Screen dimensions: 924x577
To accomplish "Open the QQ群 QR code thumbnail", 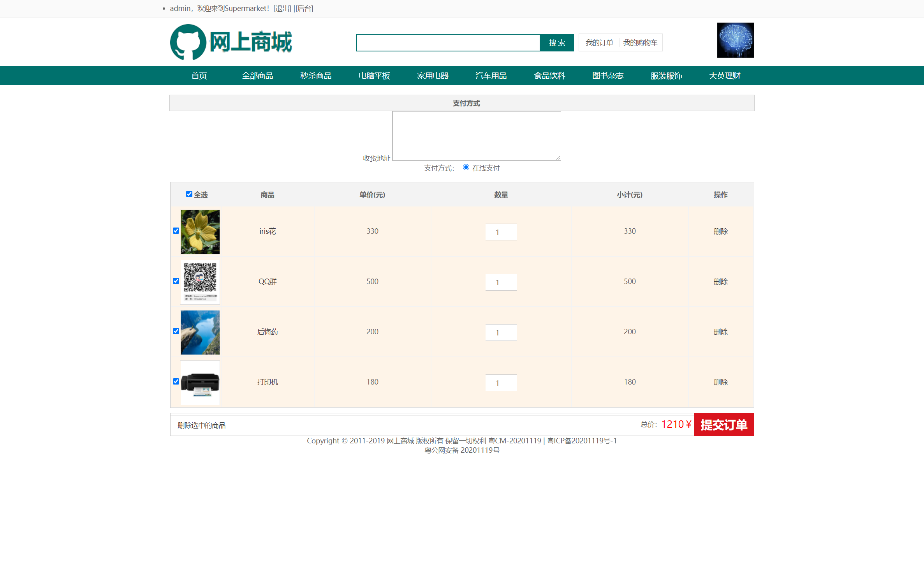I will click(200, 282).
